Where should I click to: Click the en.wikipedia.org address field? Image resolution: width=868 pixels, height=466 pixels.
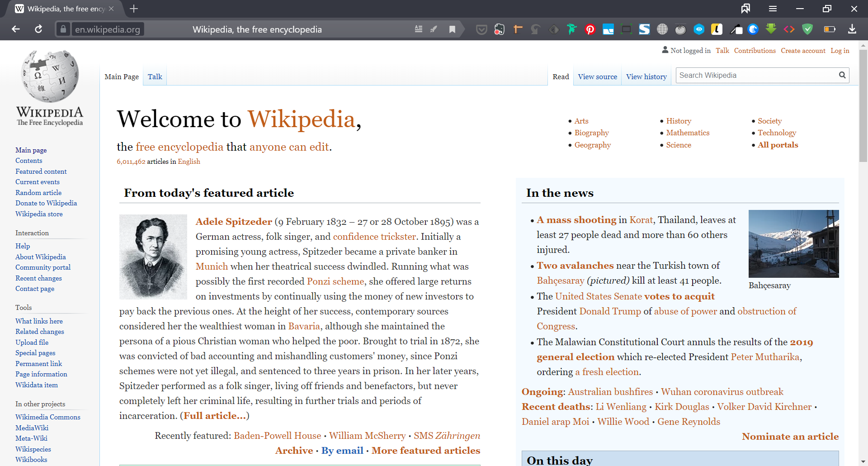pos(108,29)
